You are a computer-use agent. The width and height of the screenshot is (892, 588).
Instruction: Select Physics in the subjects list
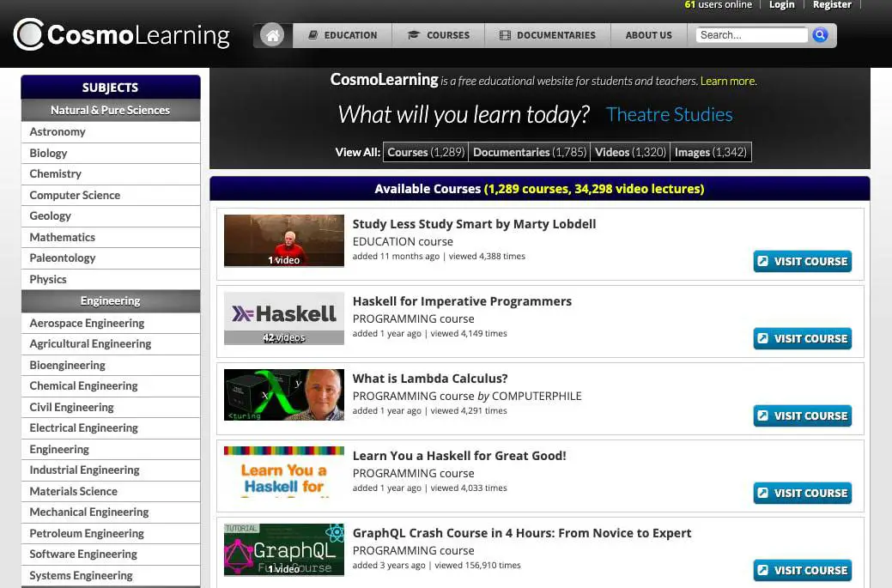tap(111, 279)
